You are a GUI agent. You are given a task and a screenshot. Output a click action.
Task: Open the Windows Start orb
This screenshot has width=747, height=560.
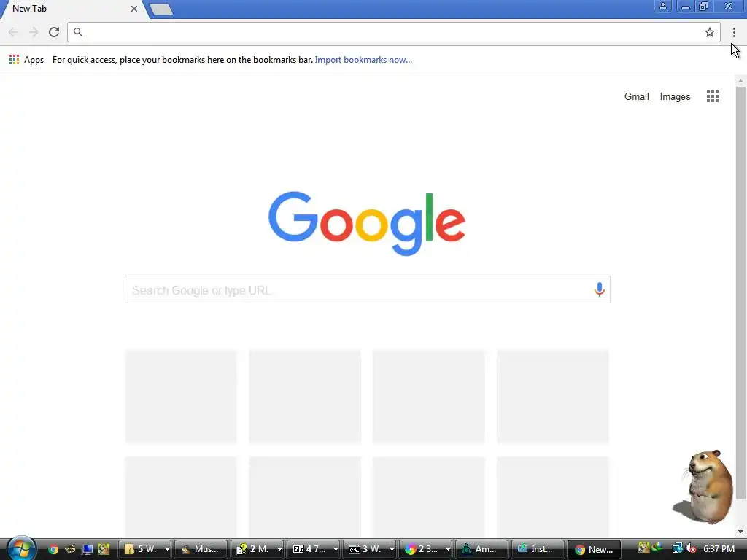[x=21, y=548]
